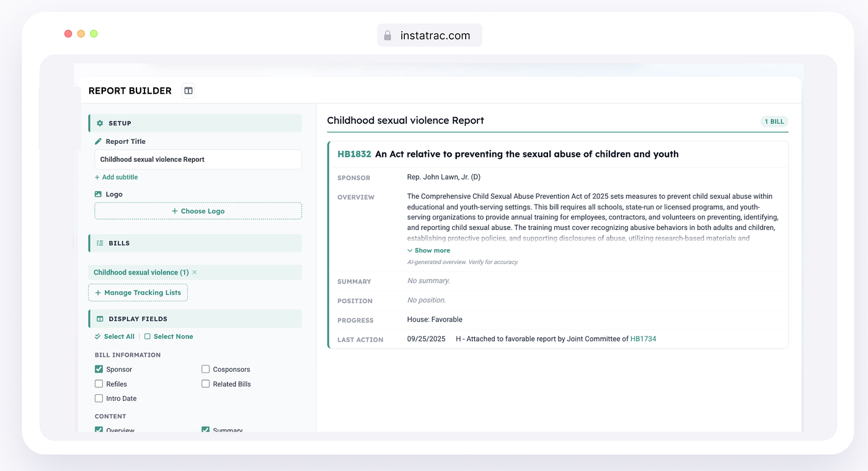The image size is (868, 471).
Task: Enable the Refiles checkbox
Action: (99, 384)
